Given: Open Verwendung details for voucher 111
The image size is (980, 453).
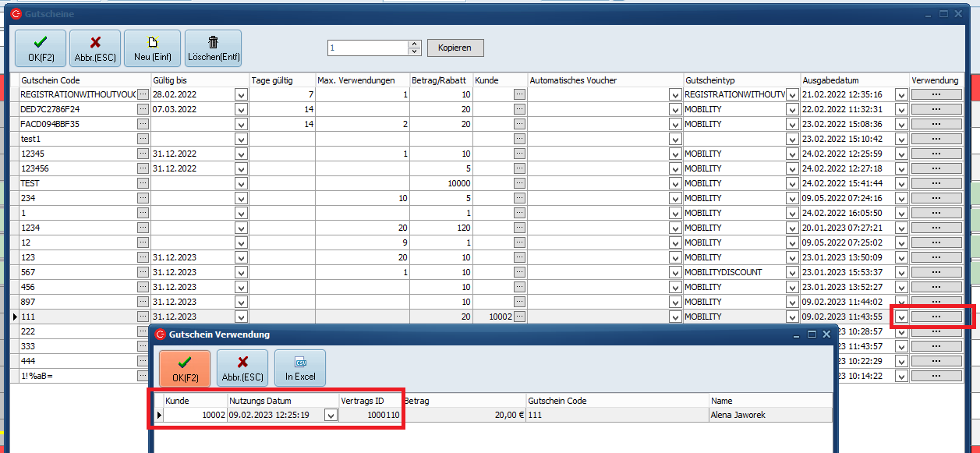Looking at the screenshot, I should pos(936,317).
